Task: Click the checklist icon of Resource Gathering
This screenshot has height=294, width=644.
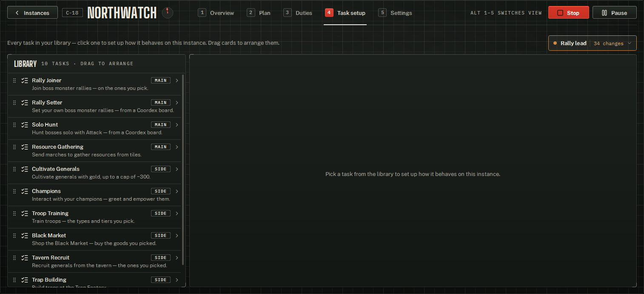Action: [24, 147]
